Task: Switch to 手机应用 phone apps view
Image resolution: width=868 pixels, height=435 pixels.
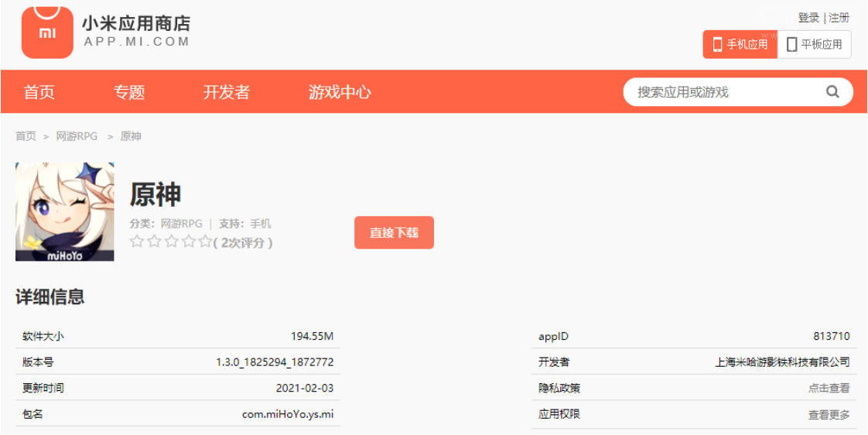Action: (x=740, y=44)
